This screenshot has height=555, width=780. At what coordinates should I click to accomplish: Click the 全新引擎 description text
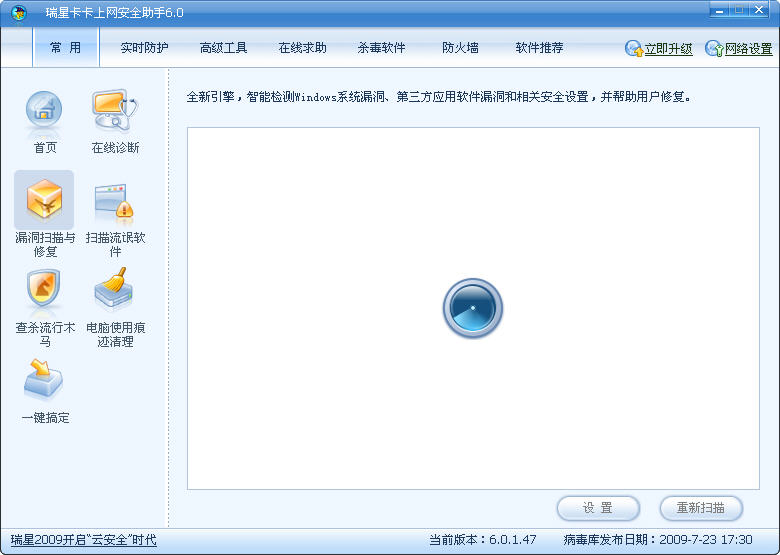[x=439, y=96]
